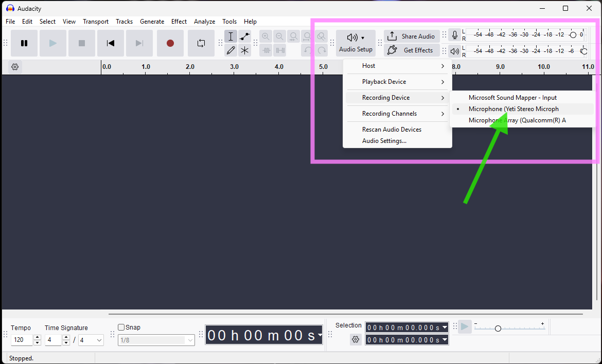Click the Skip to Start button
This screenshot has width=602, height=364.
tap(111, 43)
